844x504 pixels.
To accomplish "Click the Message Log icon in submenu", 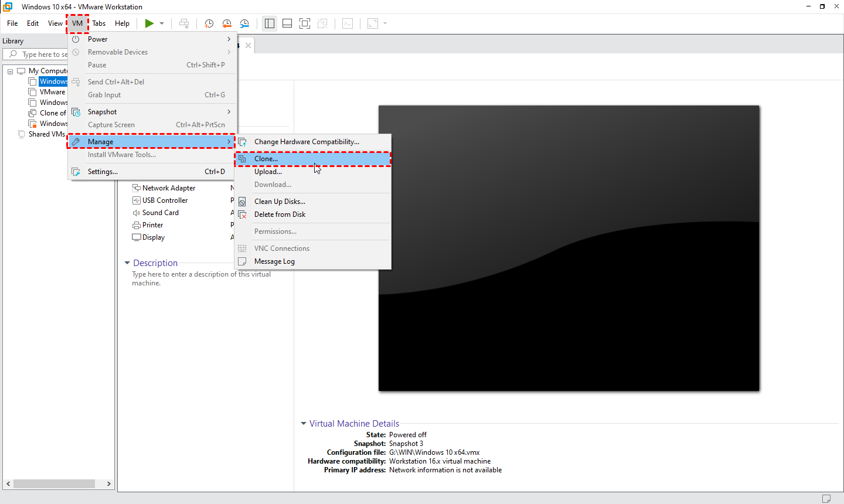I will tap(242, 261).
